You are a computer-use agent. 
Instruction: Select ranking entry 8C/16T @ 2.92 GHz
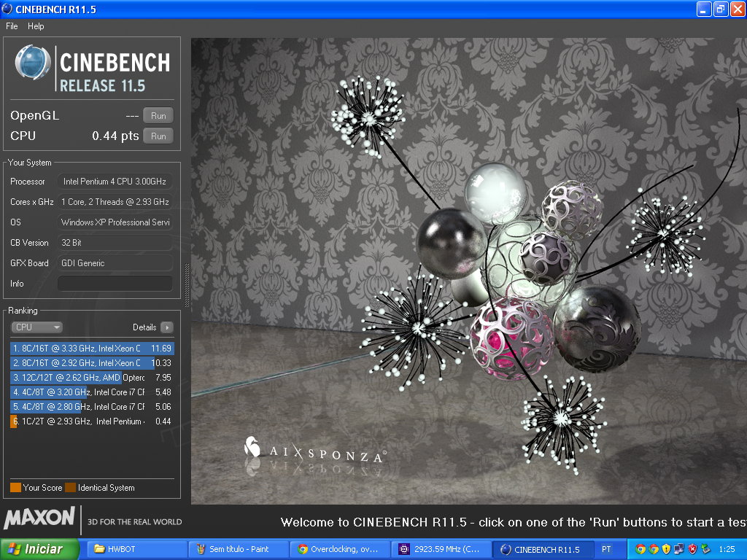92,363
